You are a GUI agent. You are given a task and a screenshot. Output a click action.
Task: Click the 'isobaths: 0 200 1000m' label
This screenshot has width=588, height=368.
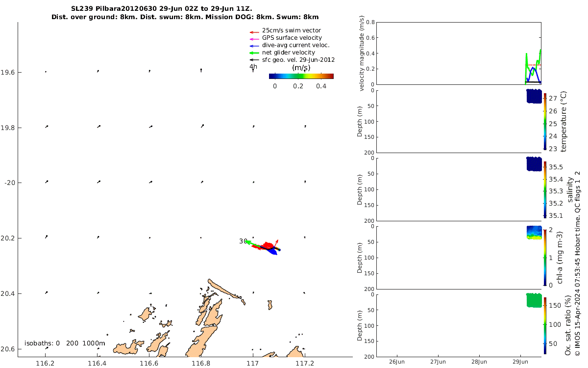coord(65,343)
